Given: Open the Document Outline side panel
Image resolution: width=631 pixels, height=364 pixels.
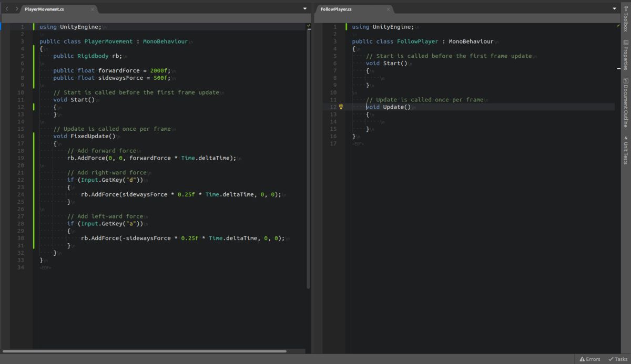Looking at the screenshot, I should point(626,103).
